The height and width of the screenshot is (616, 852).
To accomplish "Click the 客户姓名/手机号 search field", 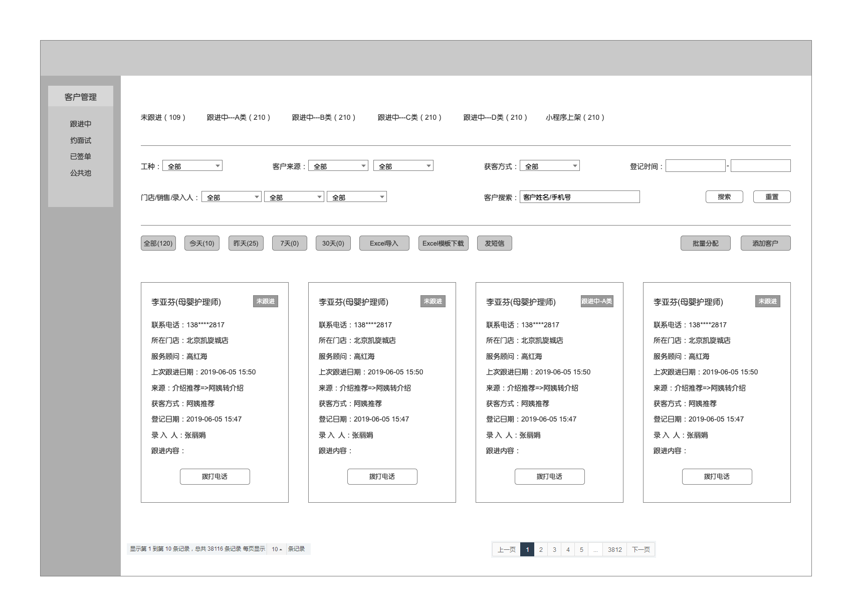I will pos(580,197).
